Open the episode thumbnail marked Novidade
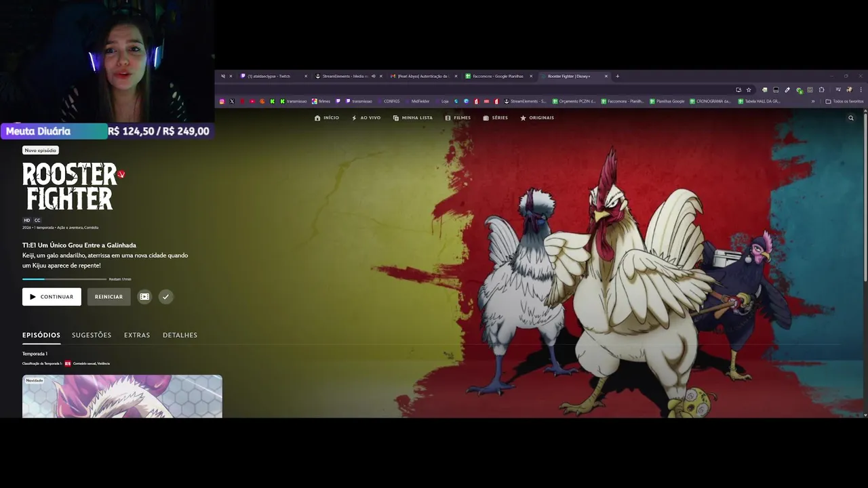 coord(122,396)
